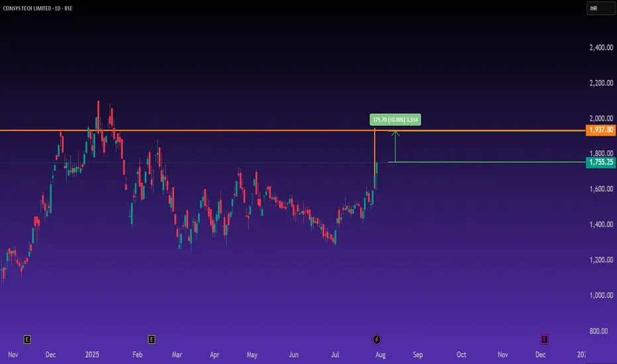Click the Aug label on time axis

tap(381, 355)
